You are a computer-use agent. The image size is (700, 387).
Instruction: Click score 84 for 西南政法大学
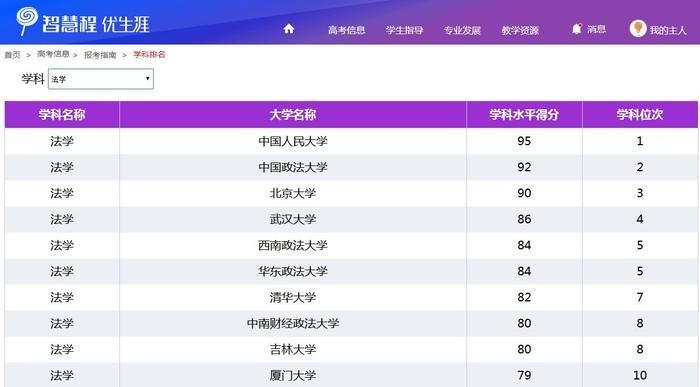pos(524,245)
